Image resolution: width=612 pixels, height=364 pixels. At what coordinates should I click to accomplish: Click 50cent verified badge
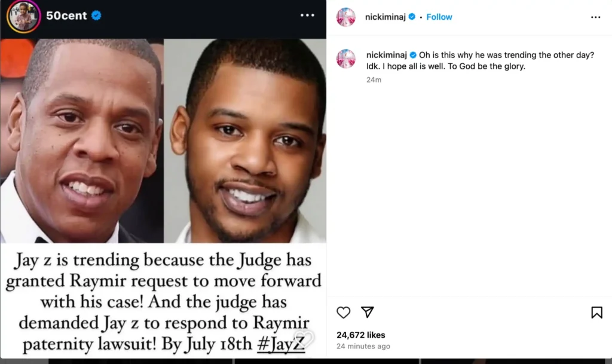[x=96, y=15]
